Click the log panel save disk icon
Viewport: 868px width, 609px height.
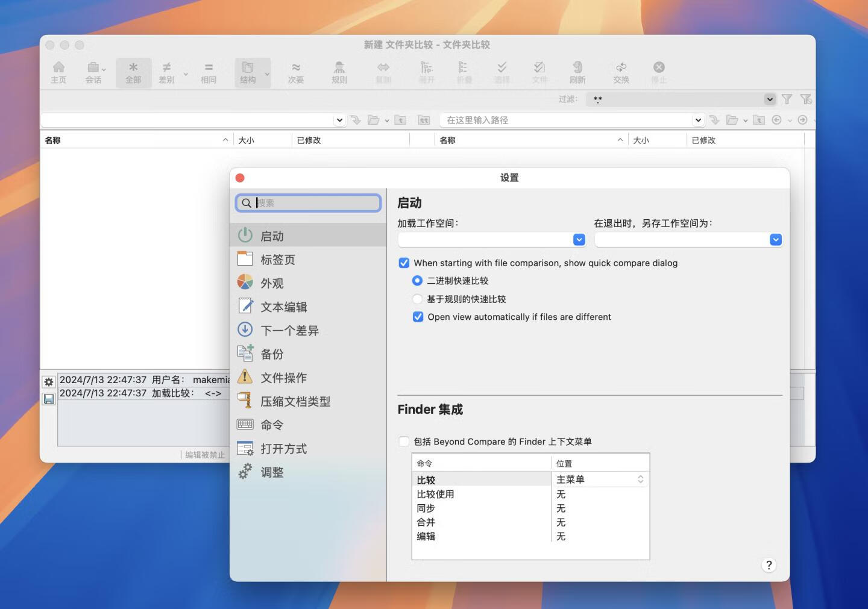(x=49, y=399)
